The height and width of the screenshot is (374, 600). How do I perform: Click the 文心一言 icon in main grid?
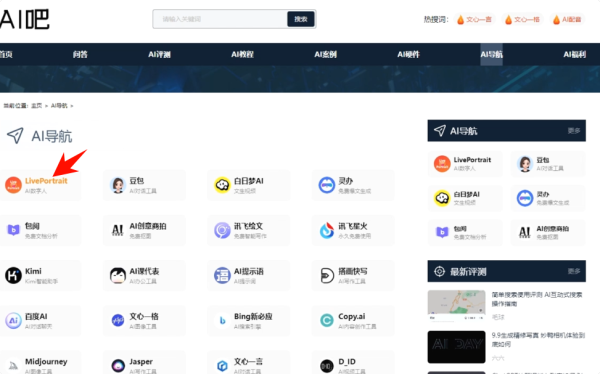click(222, 366)
